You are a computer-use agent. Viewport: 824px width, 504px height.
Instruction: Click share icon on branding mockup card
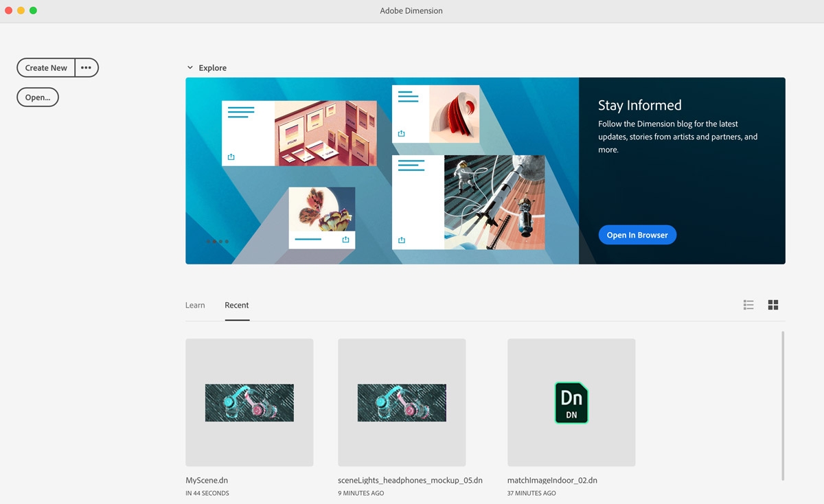231,157
